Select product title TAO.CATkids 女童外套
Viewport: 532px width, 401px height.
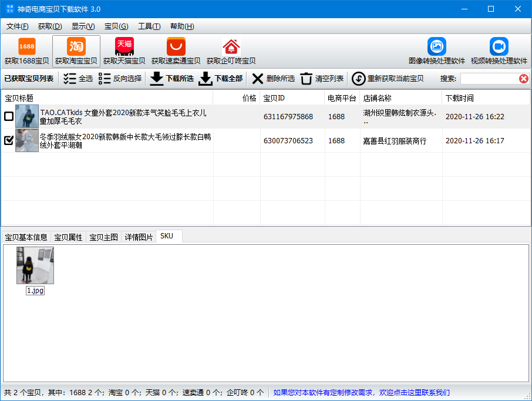[123, 117]
